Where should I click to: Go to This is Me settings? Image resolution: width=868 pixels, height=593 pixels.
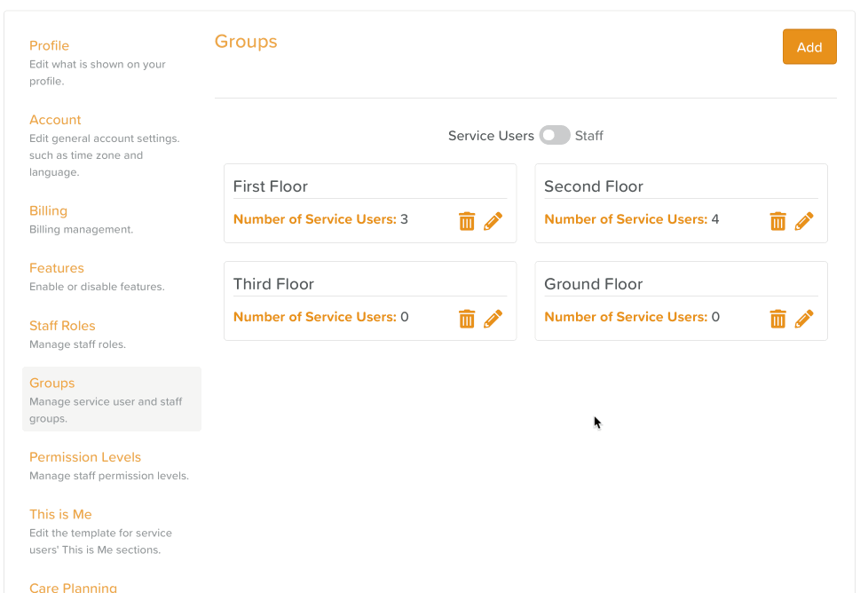(60, 515)
